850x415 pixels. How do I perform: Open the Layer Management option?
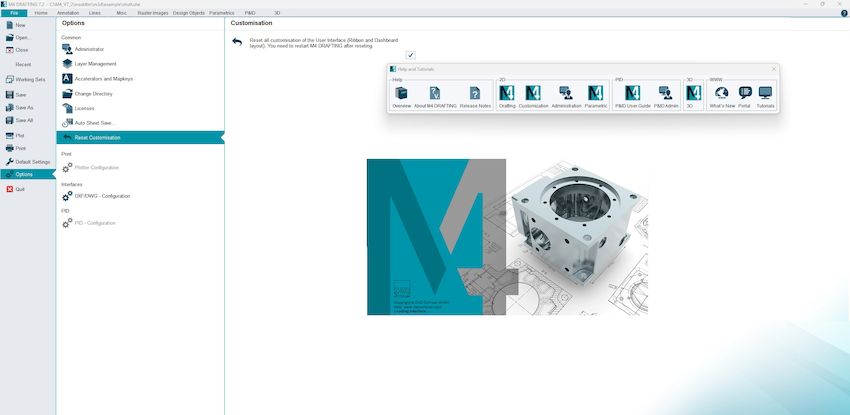(x=95, y=63)
